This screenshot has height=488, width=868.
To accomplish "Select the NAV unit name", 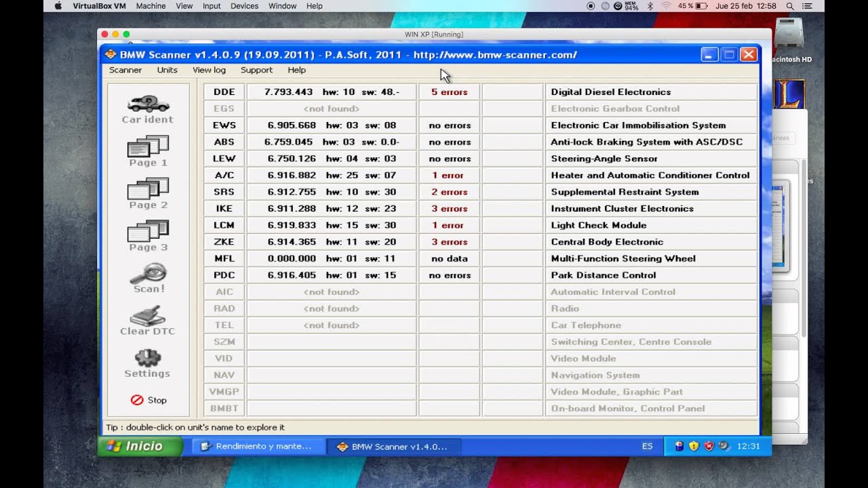I will pyautogui.click(x=224, y=375).
